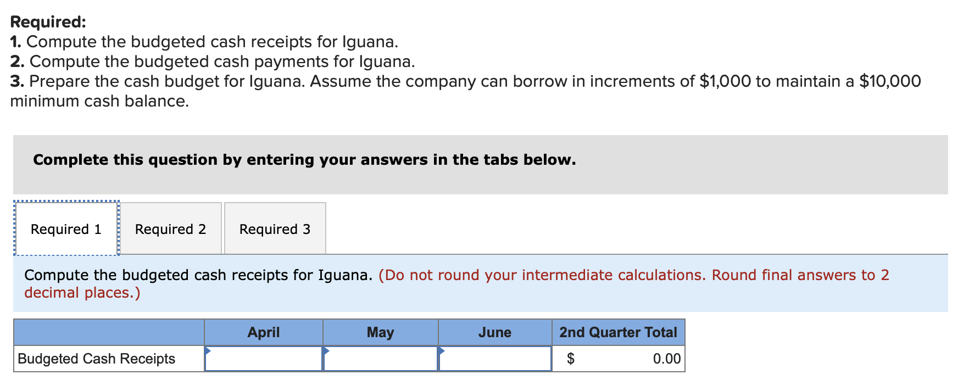This screenshot has width=980, height=380.
Task: Switch to the Required 3 tab
Action: (275, 228)
